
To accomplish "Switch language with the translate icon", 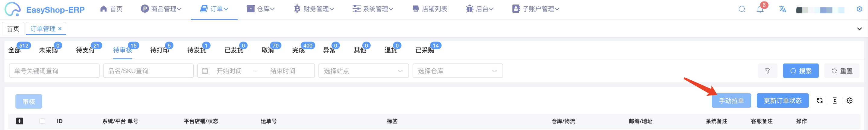I will point(782,9).
